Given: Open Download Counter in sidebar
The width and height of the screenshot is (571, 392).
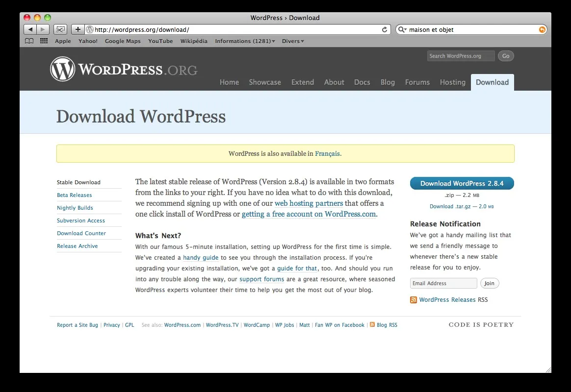Looking at the screenshot, I should point(81,233).
